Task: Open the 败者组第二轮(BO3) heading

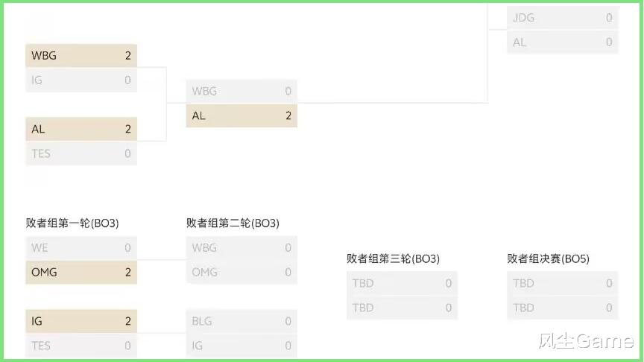Action: coord(233,223)
